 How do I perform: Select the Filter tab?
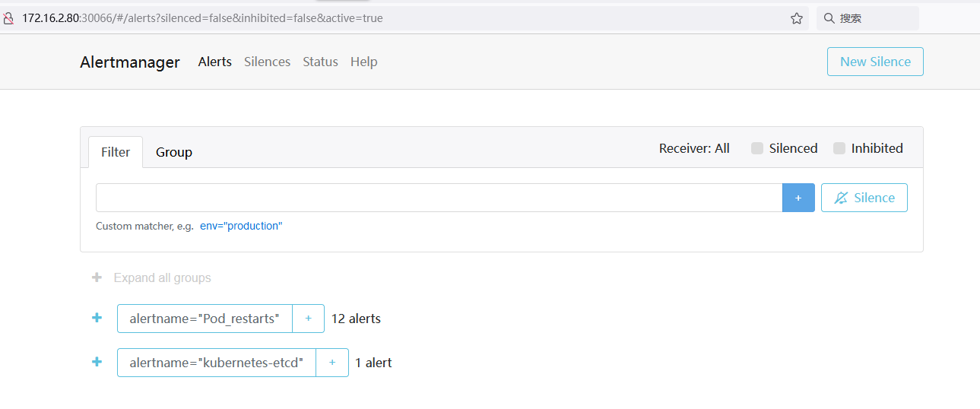116,152
